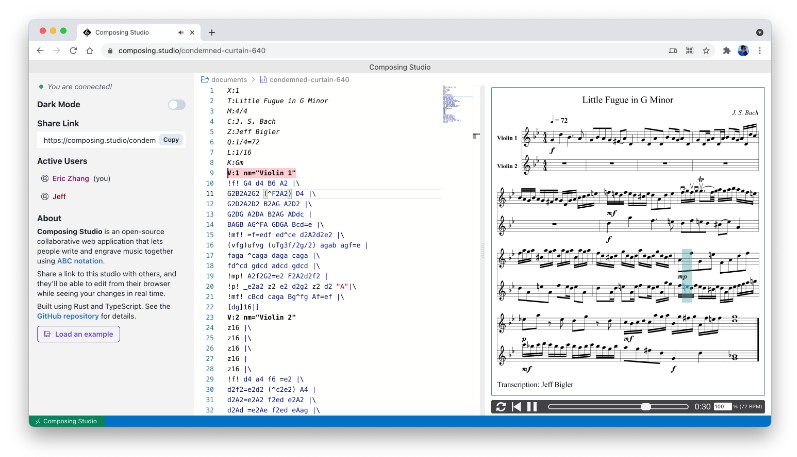Toggle the Dark Mode switch

coord(176,104)
